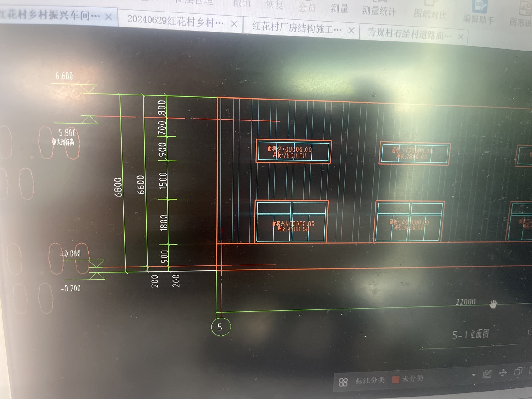This screenshot has height=399, width=532.
Task: Click the copy annotation overlapping-squares icon
Action: coord(518,371)
